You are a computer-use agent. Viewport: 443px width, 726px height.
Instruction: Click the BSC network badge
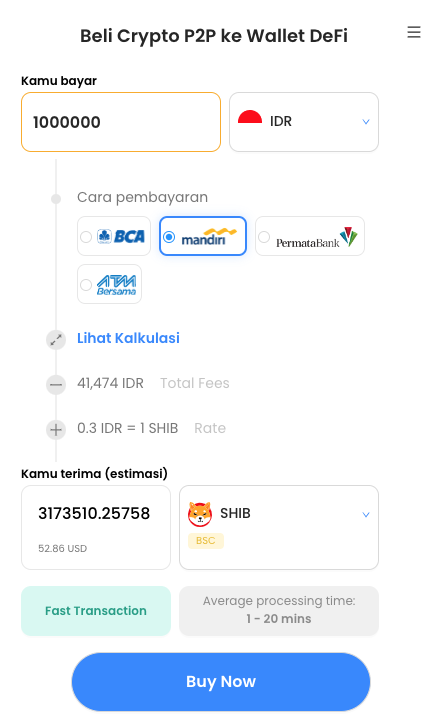(x=206, y=540)
